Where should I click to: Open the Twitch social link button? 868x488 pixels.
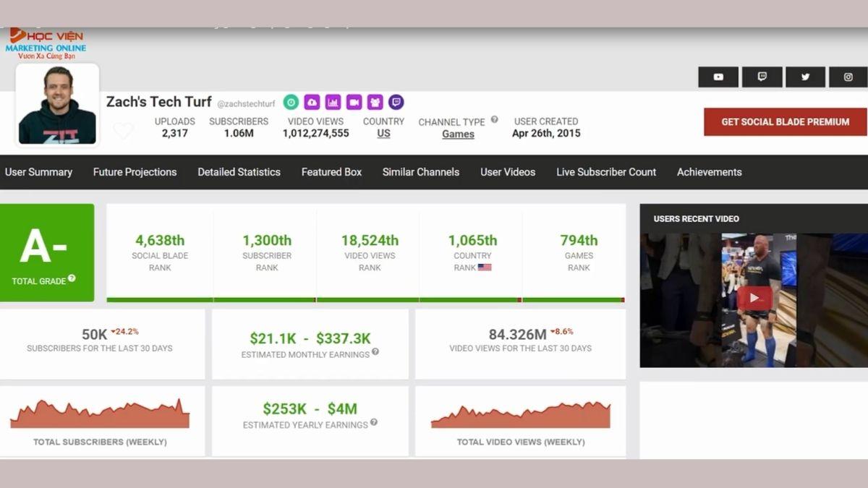pos(762,77)
